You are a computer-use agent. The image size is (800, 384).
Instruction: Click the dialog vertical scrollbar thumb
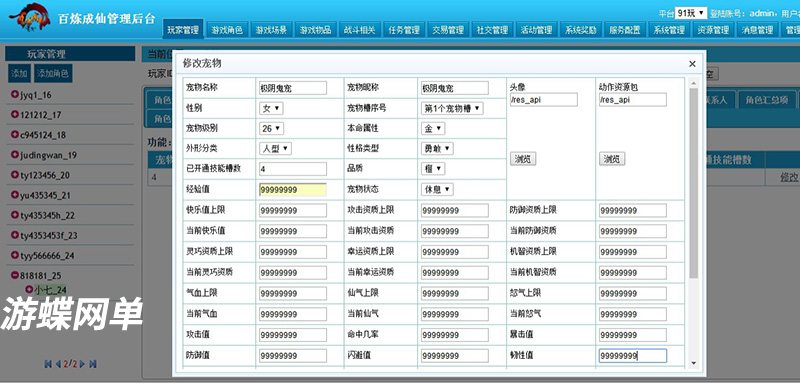coord(693,183)
